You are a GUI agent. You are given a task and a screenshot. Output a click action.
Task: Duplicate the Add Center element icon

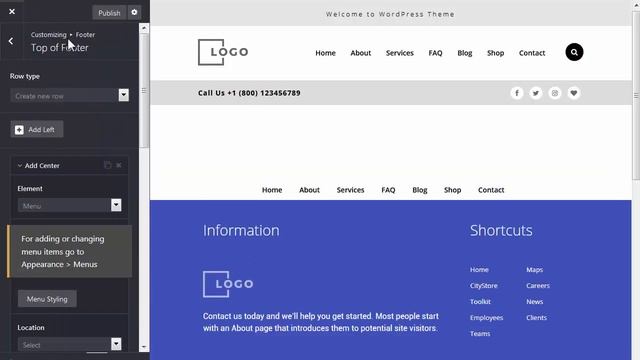click(x=107, y=165)
